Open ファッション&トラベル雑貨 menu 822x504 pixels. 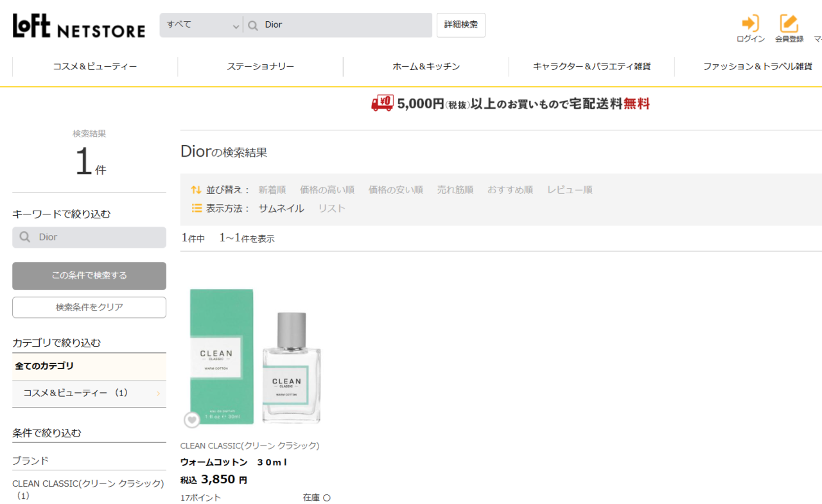tap(757, 66)
